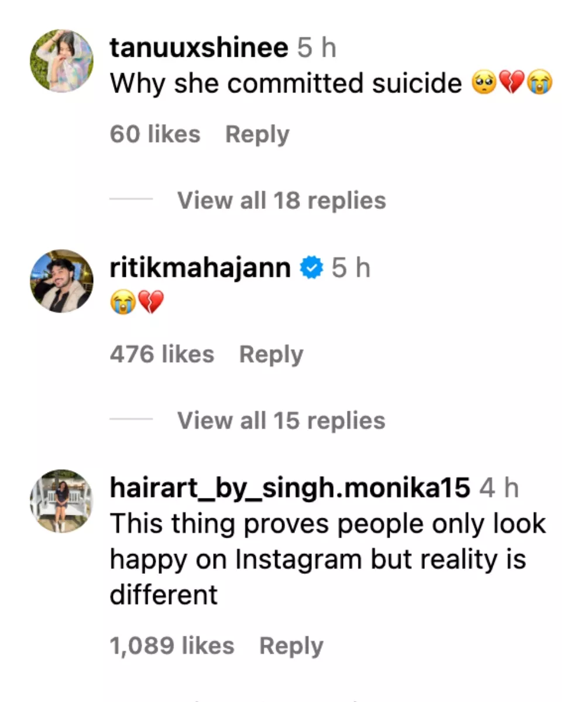588x702 pixels.
Task: Click the 5 h timestamp beside tanuuxshinee
Action: click(317, 49)
